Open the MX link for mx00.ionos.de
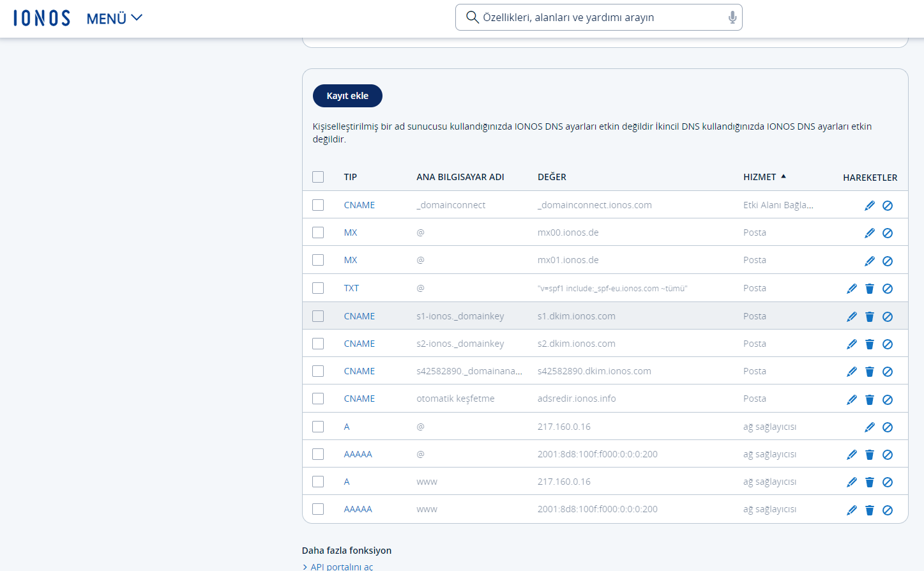924x571 pixels. 351,232
